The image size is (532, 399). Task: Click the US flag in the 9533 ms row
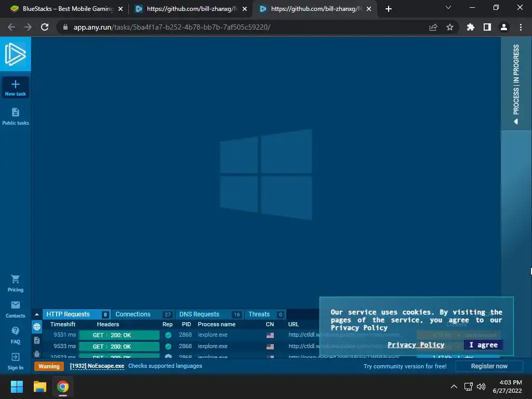[x=270, y=347]
